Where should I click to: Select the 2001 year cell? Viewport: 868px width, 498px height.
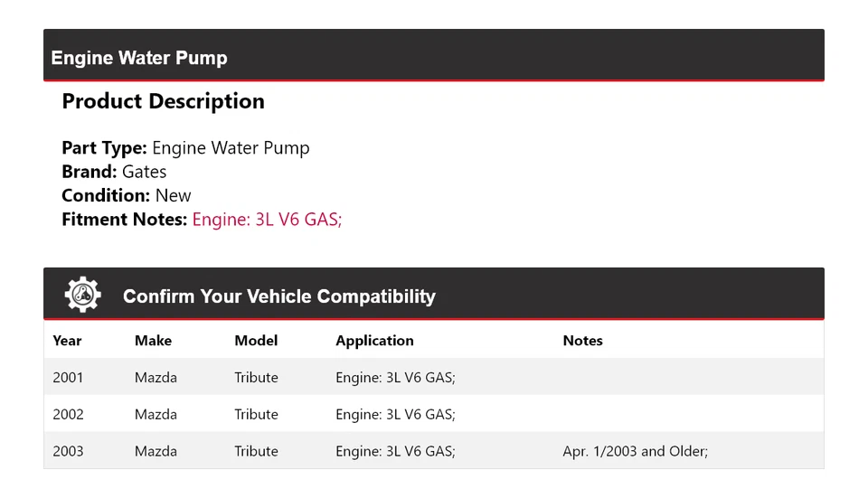[68, 378]
